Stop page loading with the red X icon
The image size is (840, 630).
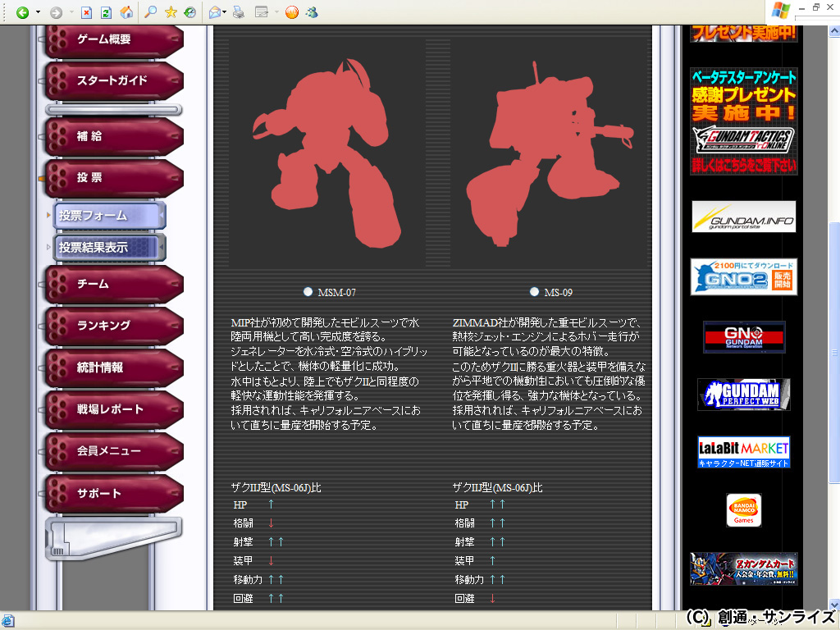point(86,12)
